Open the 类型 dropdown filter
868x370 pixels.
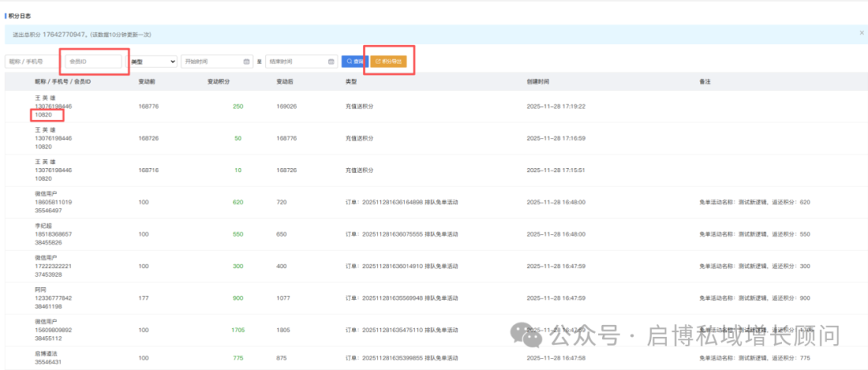[x=153, y=61]
